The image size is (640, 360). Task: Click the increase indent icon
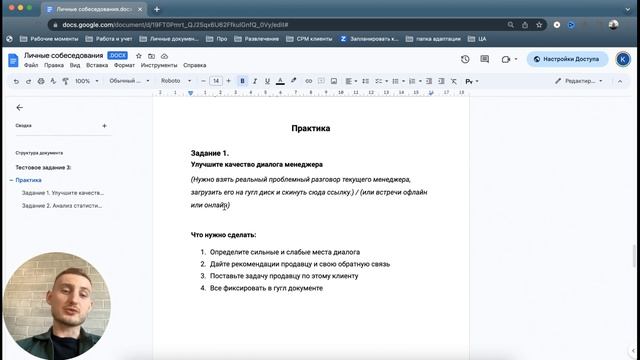441,81
